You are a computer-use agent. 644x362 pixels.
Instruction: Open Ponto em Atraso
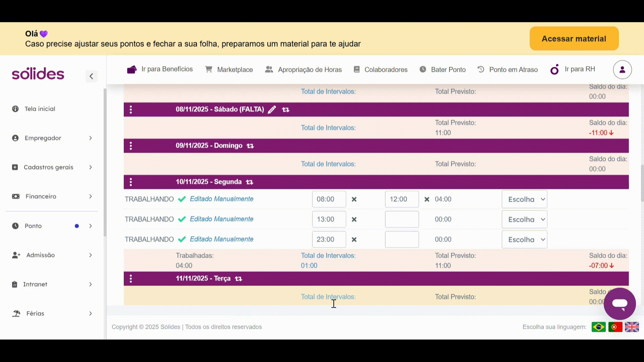(x=507, y=70)
